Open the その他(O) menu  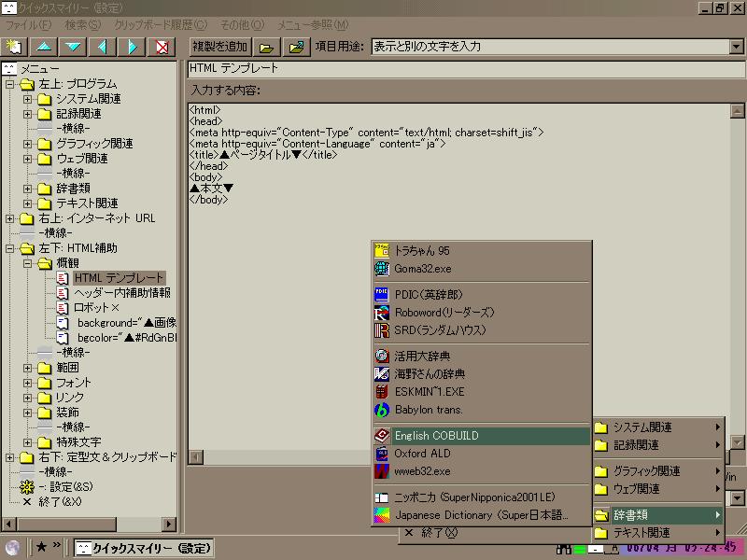(242, 25)
